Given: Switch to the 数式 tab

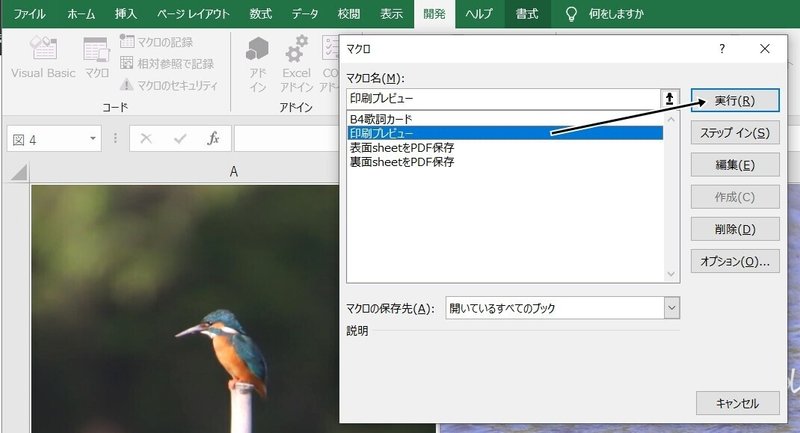Looking at the screenshot, I should (x=260, y=14).
